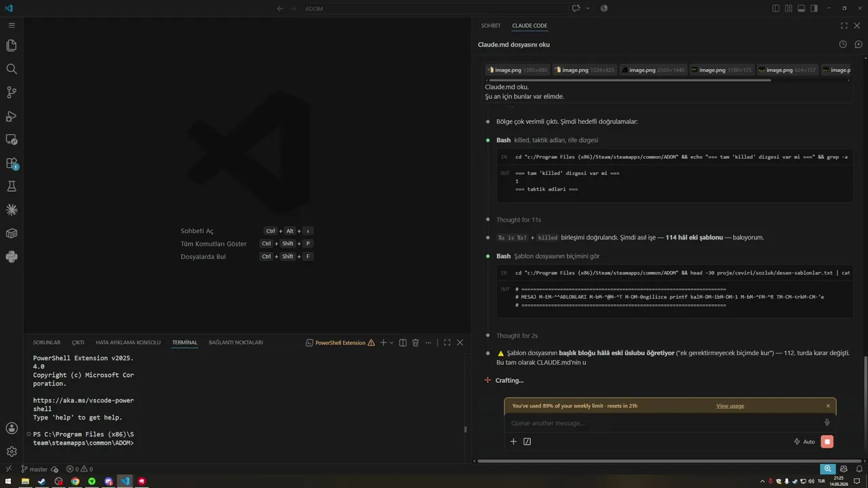Open Copilot chat icon in title bar
The width and height of the screenshot is (868, 488).
click(576, 8)
